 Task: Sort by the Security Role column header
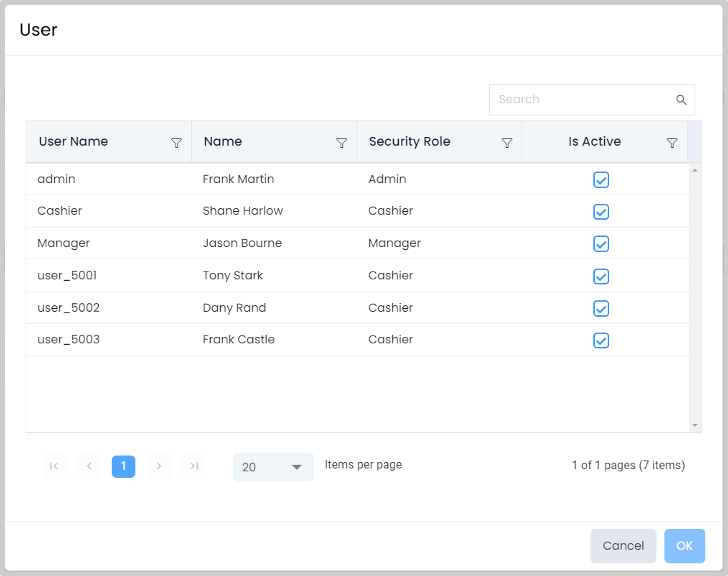pyautogui.click(x=410, y=142)
